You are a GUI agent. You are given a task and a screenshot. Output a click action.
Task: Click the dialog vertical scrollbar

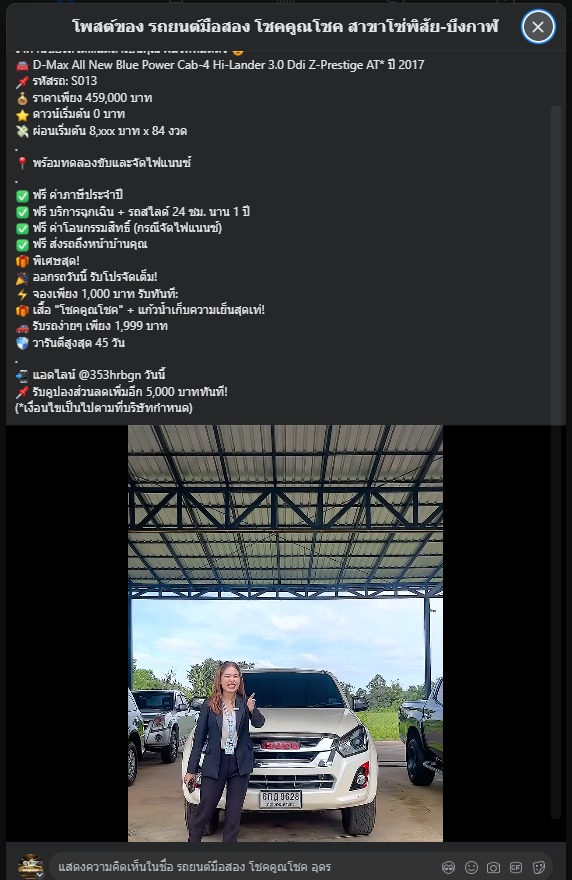[556, 460]
